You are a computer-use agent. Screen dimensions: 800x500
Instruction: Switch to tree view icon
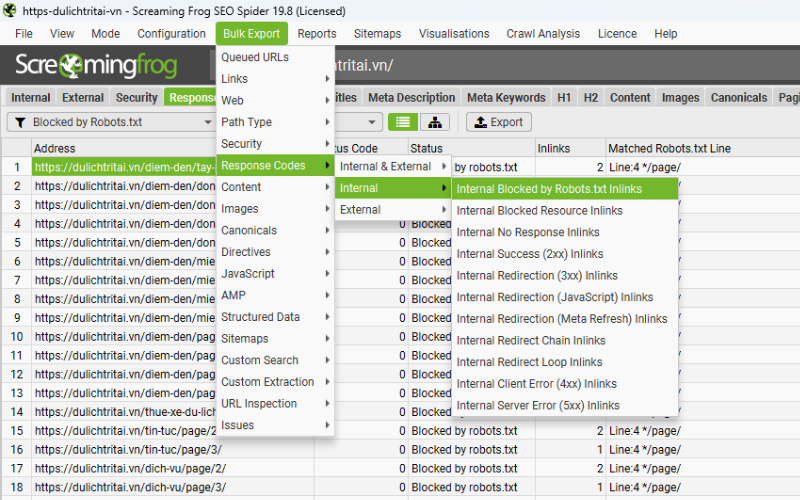435,122
